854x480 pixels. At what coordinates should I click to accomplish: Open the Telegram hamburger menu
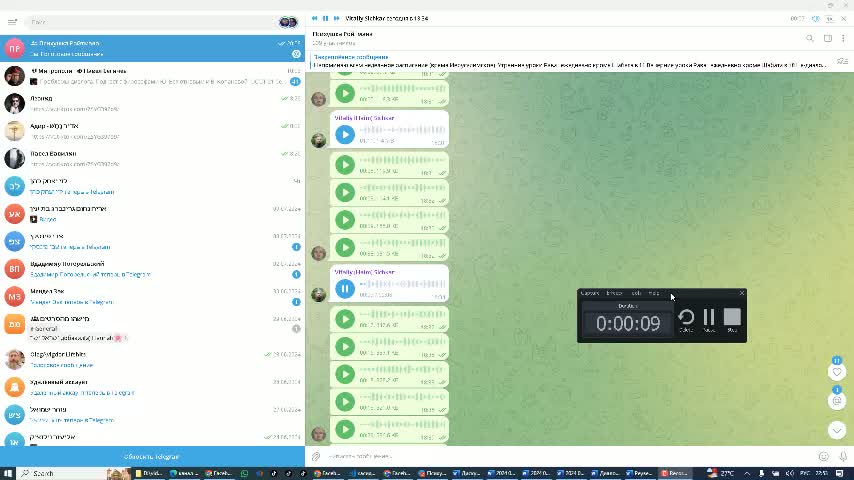click(x=12, y=22)
